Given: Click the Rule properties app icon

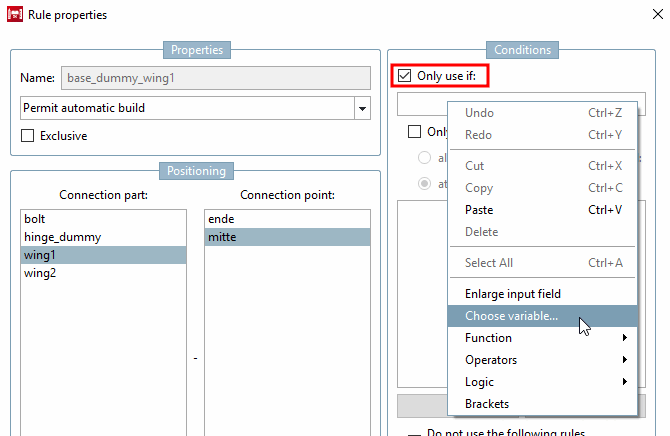Looking at the screenshot, I should pyautogui.click(x=15, y=15).
